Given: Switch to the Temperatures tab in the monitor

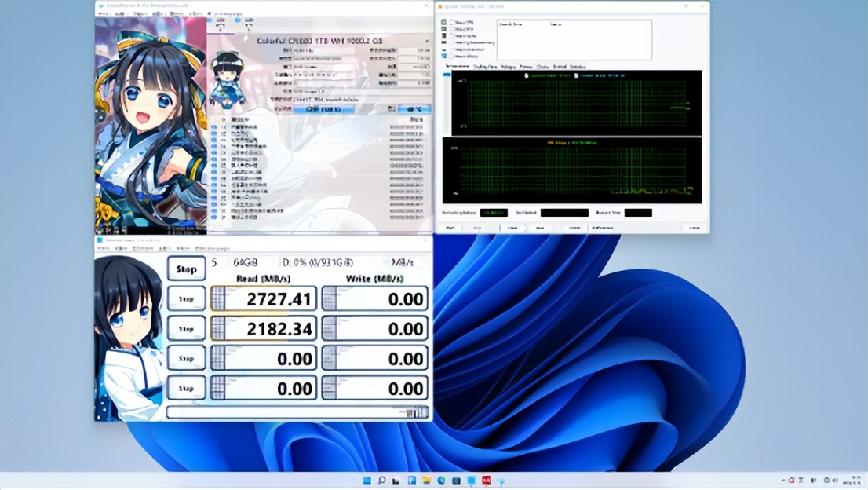Looking at the screenshot, I should point(457,67).
